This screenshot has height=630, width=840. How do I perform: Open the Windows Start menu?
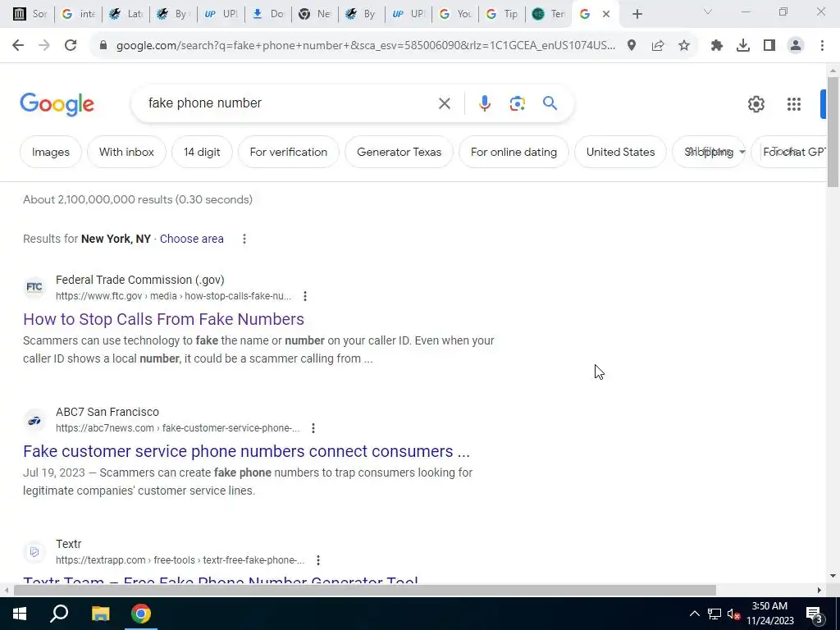20,614
